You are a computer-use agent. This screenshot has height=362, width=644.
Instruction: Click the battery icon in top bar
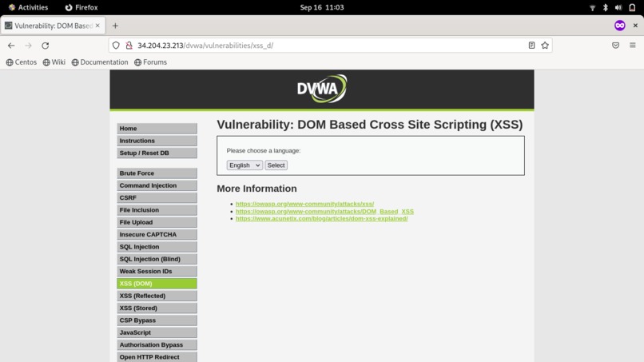632,7
